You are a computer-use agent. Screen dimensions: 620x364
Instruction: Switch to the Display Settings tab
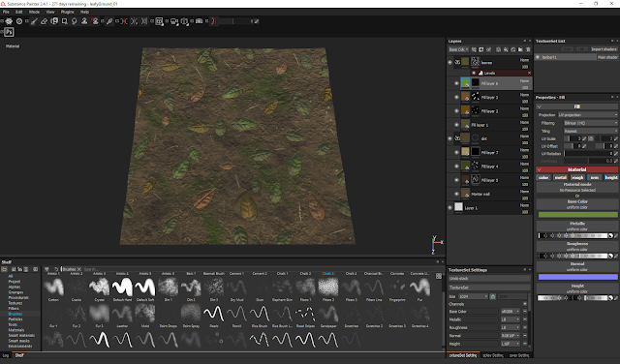pos(493,355)
